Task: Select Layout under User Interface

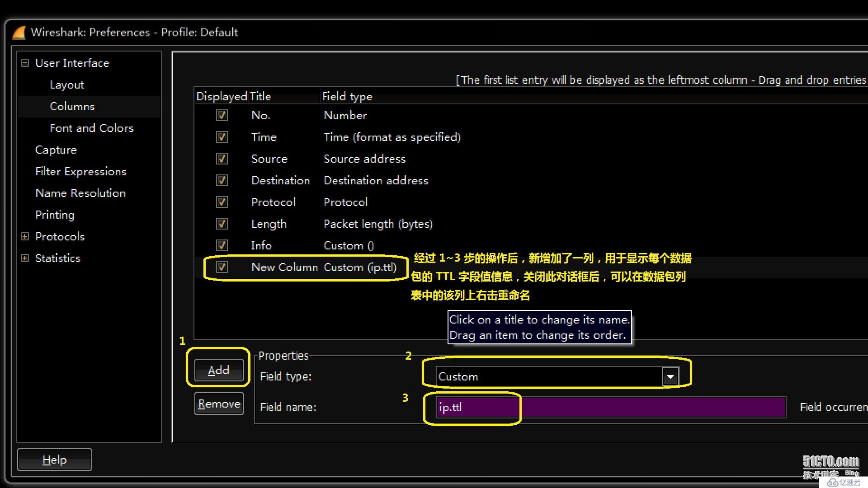Action: tap(67, 84)
